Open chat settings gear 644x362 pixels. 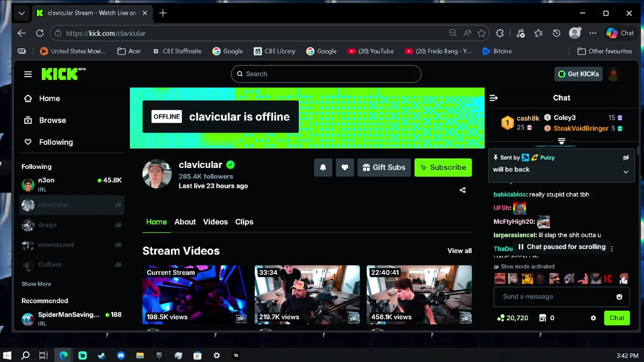[x=593, y=318]
